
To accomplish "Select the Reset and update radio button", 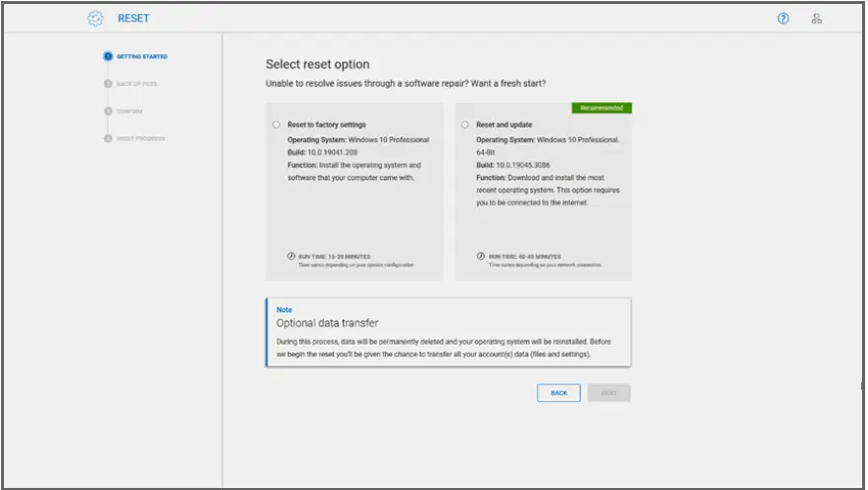I will coord(465,125).
